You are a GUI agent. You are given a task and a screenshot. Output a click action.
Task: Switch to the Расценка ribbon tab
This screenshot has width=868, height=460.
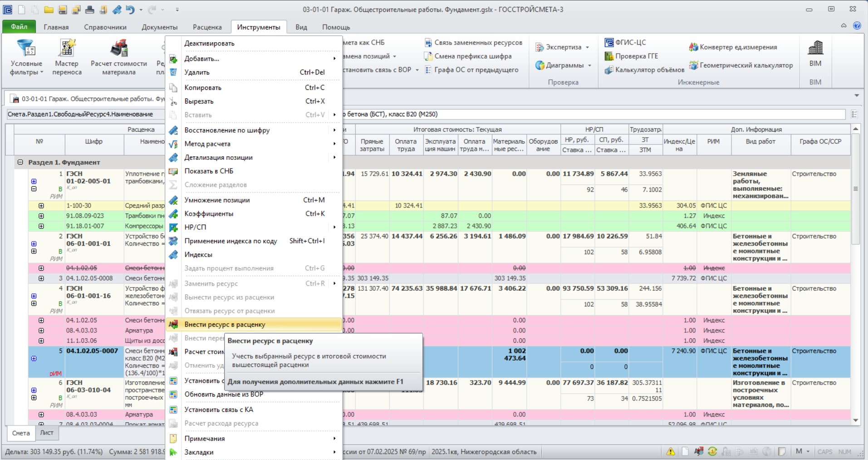(x=207, y=27)
